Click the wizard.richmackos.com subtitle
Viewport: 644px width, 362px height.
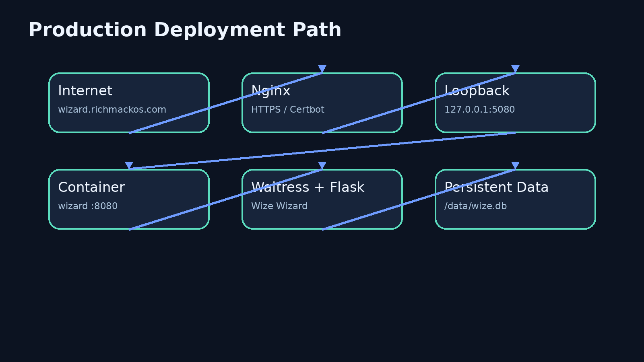[112, 109]
